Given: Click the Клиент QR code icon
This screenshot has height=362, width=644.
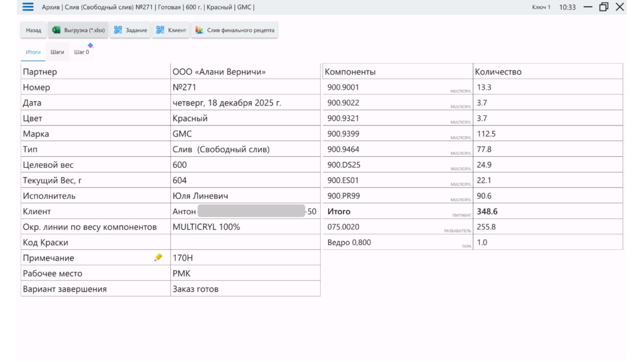Looking at the screenshot, I should (160, 30).
